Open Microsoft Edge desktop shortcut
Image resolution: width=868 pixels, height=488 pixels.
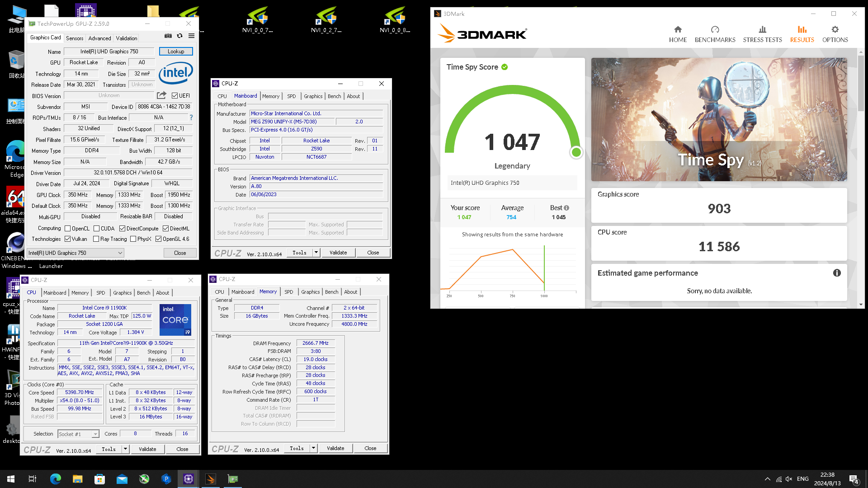coord(15,159)
